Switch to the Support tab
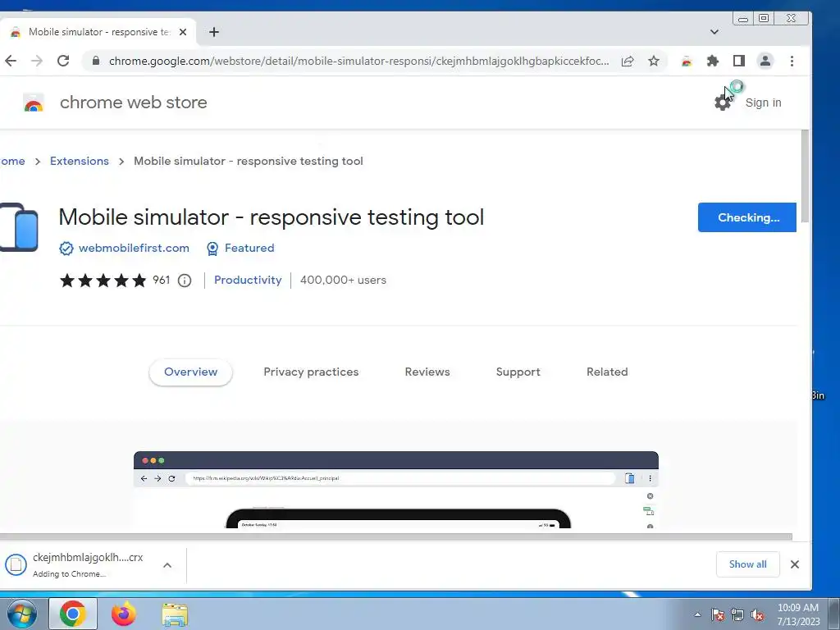The width and height of the screenshot is (840, 630). click(518, 372)
